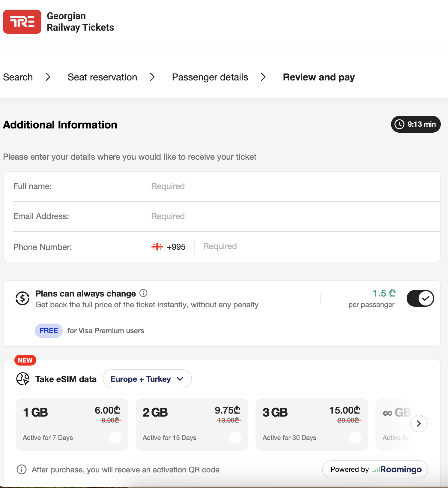
Task: Select the 2 GB eSIM plan radio button
Action: (235, 438)
